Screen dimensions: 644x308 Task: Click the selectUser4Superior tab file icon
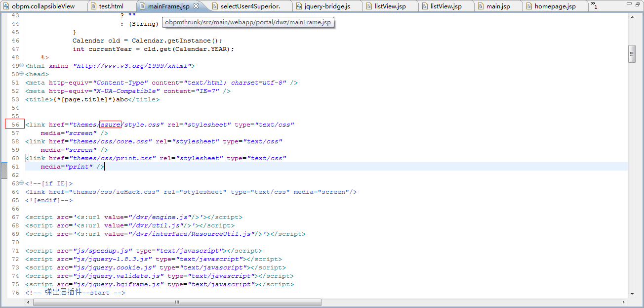(x=215, y=6)
